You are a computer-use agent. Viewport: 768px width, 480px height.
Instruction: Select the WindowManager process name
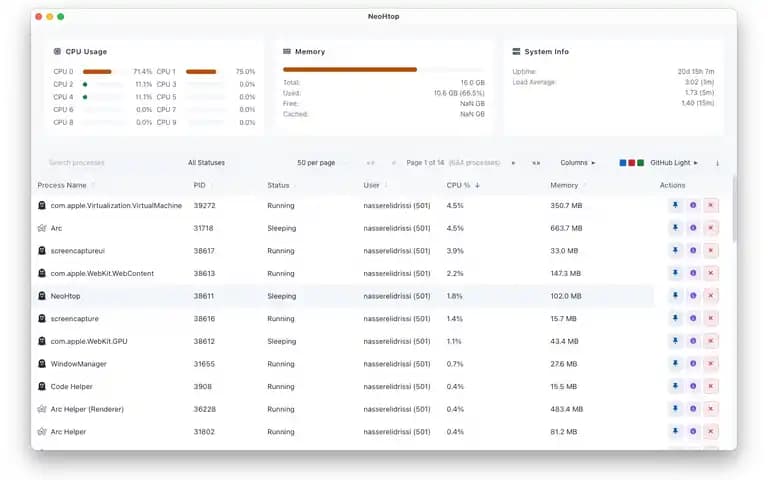click(x=78, y=364)
